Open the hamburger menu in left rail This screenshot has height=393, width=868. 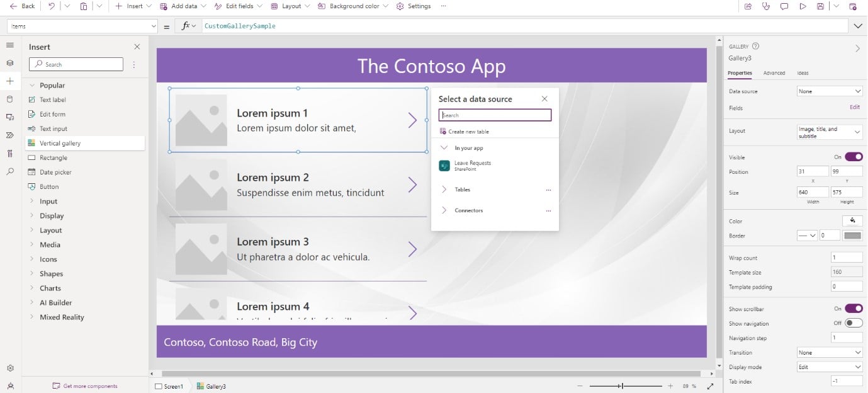pos(10,45)
